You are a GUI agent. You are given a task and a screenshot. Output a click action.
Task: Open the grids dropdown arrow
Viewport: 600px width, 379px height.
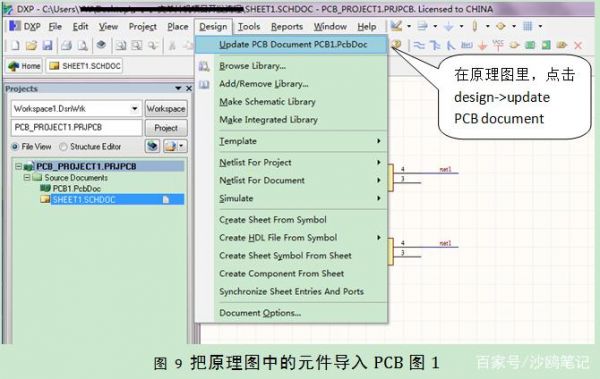(540, 26)
